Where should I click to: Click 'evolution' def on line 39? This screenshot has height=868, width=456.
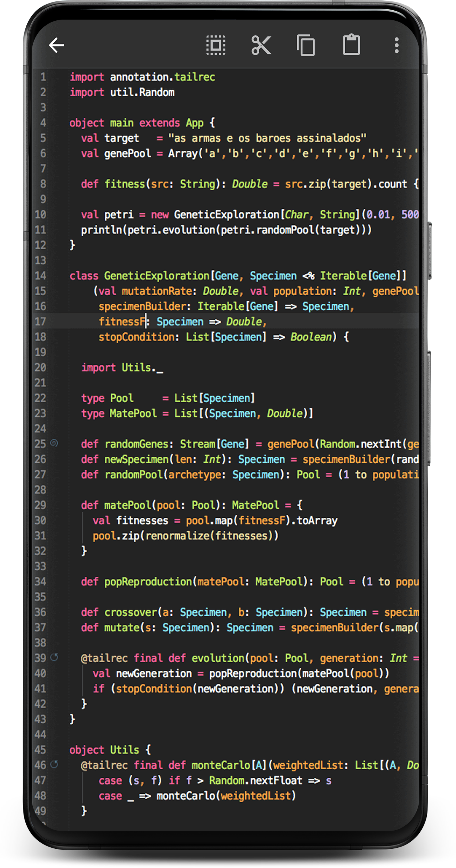pos(218,658)
